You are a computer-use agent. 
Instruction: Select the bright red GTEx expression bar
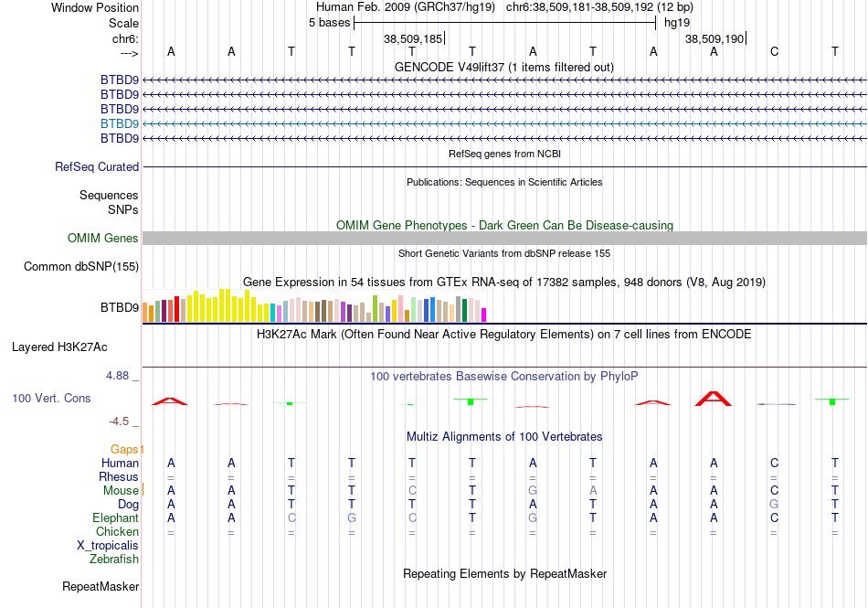[x=176, y=309]
